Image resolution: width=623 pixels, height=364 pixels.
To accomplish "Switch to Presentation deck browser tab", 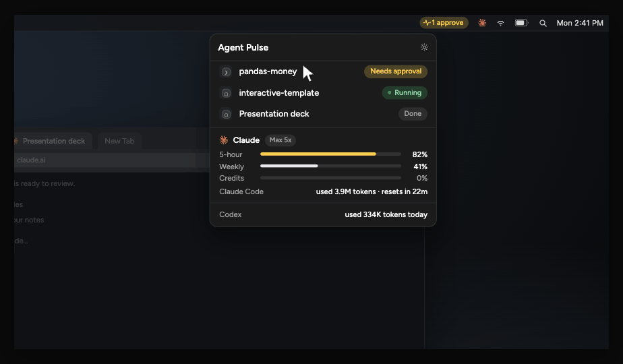I will (x=53, y=141).
